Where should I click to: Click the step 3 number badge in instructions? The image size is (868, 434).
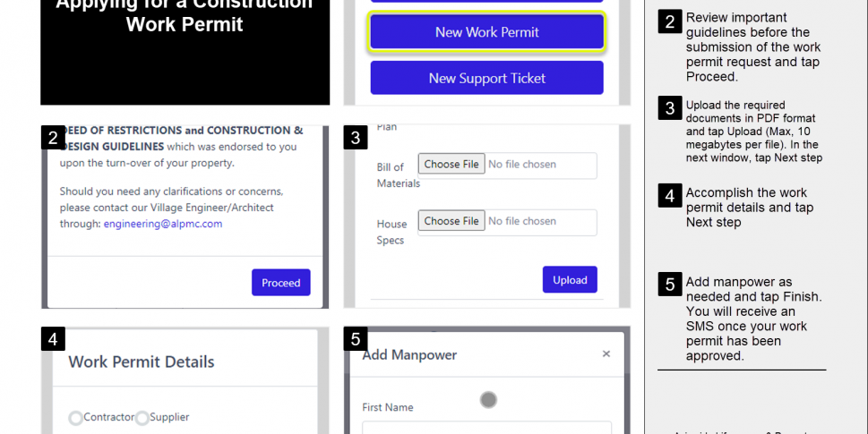click(x=670, y=108)
